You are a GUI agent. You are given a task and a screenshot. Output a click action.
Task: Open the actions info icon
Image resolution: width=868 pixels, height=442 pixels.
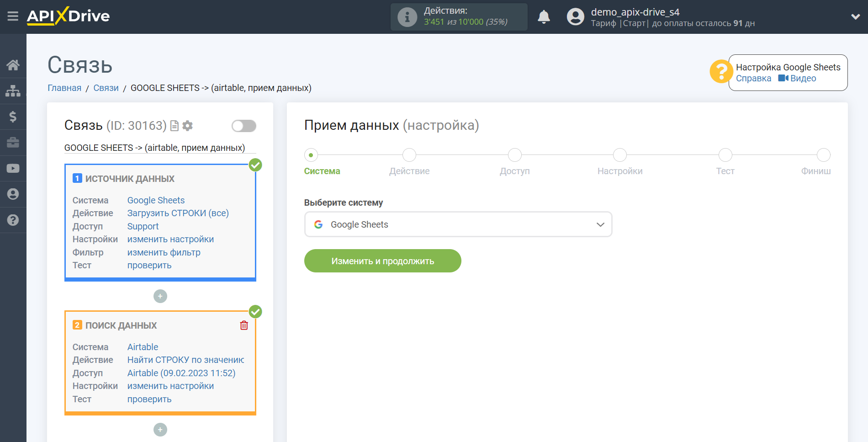407,17
